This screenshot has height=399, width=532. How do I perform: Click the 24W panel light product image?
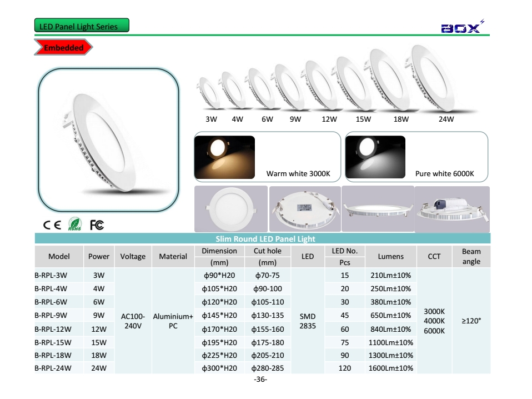[432, 78]
